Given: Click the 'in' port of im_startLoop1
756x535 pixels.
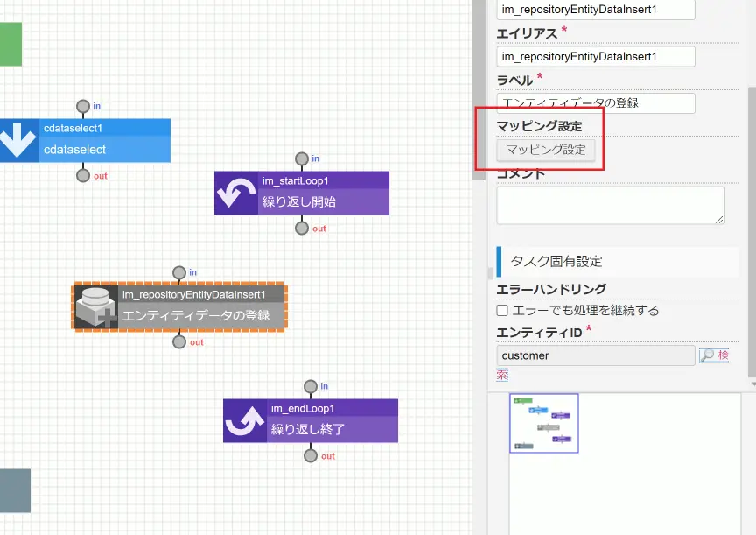Looking at the screenshot, I should click(x=302, y=158).
